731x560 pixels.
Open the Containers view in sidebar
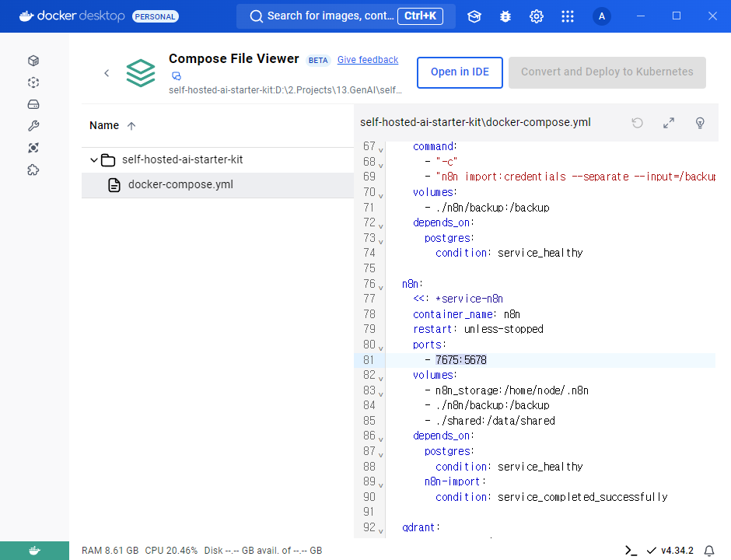[33, 61]
